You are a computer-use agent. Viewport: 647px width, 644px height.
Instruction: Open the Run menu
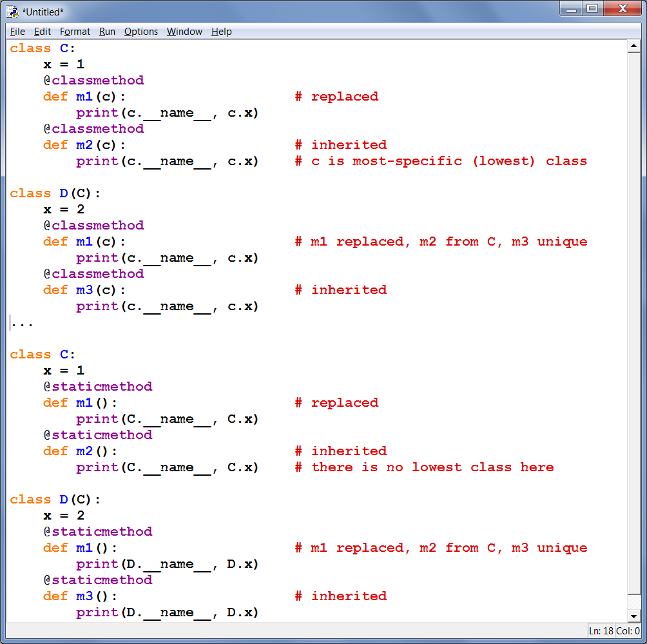tap(107, 32)
